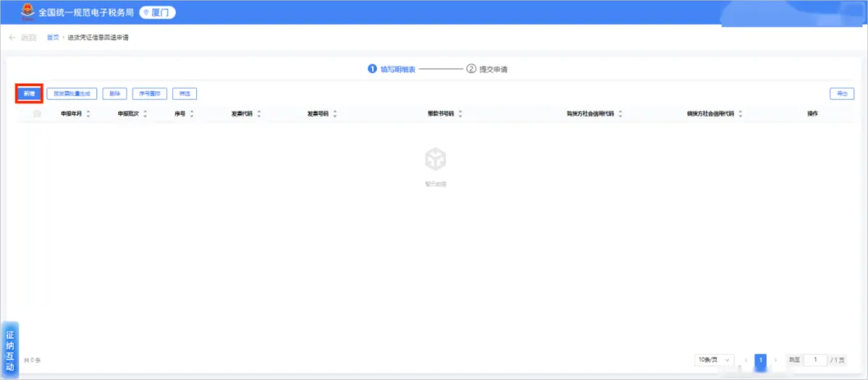Screen dimensions: 868x380
Task: Open the 征纳互动 side widget
Action: (10, 350)
